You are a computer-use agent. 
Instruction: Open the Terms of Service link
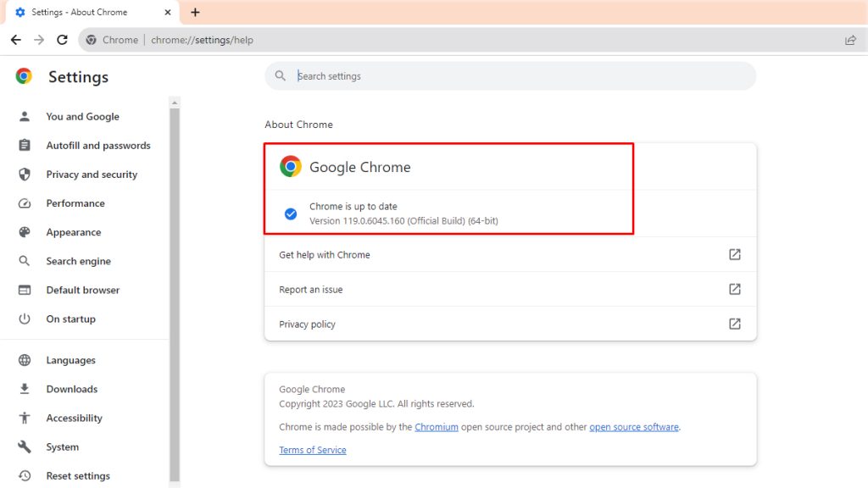point(312,450)
